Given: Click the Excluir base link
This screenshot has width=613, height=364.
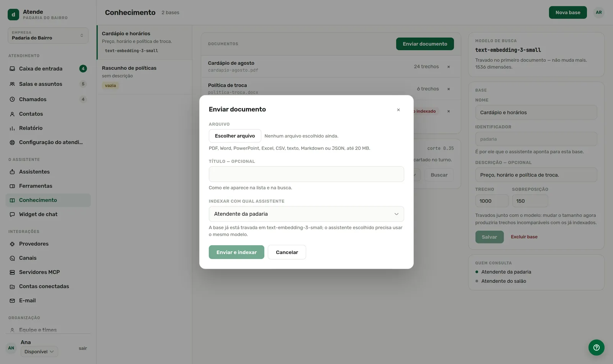Looking at the screenshot, I should 524,237.
